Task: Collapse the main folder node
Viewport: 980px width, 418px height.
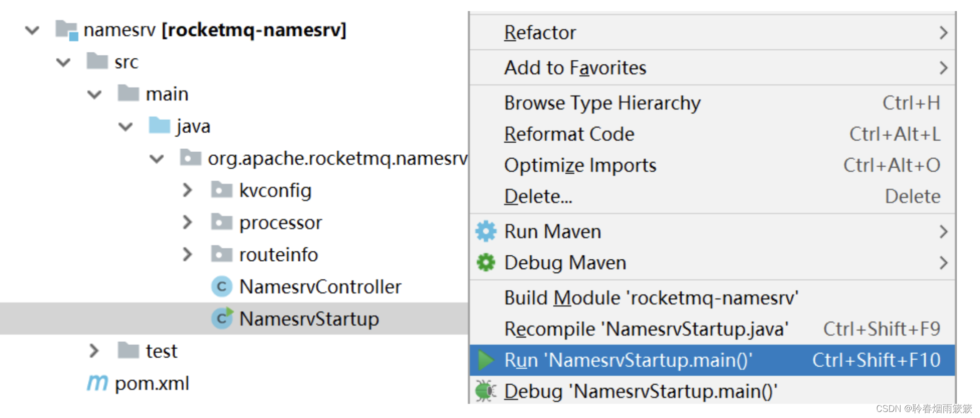Action: pos(94,94)
